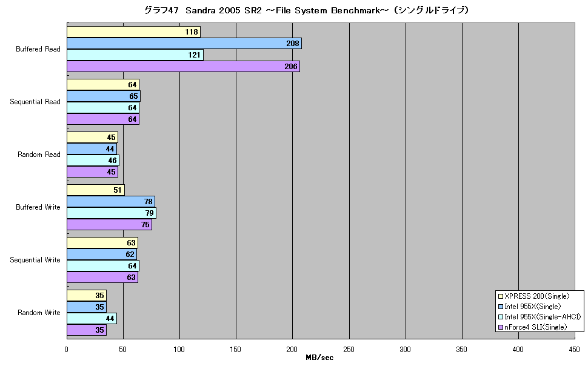Click the yellow Buffered Read bar labeled 118
Image resolution: width=588 pixels, height=366 pixels.
pos(133,32)
